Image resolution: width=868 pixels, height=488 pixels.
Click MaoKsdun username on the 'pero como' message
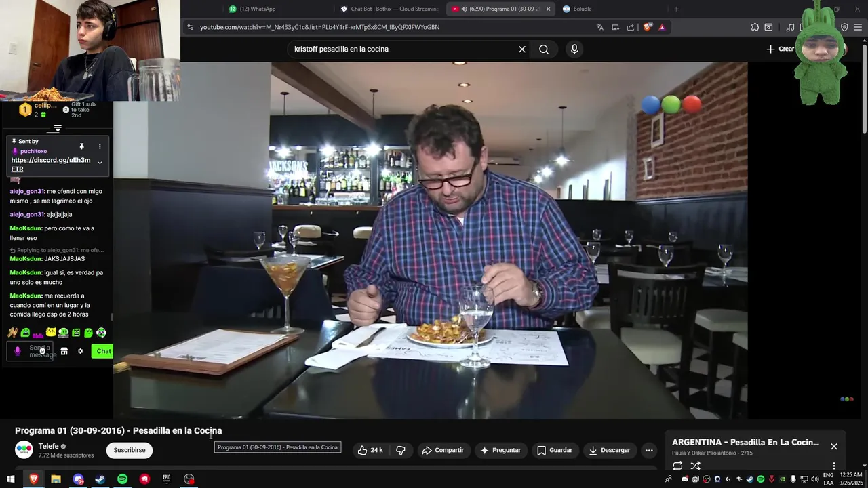click(26, 228)
